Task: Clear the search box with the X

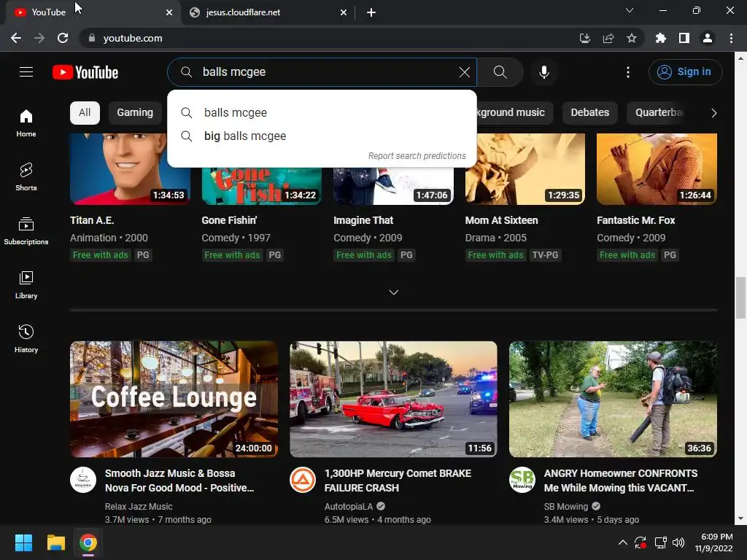Action: pos(465,72)
